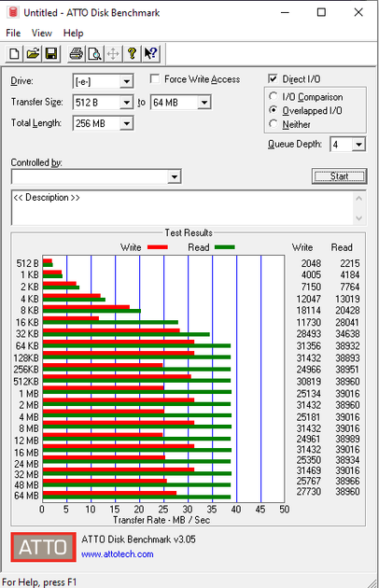The image size is (379, 588).
Task: Click the New document toolbar icon
Action: 14,54
